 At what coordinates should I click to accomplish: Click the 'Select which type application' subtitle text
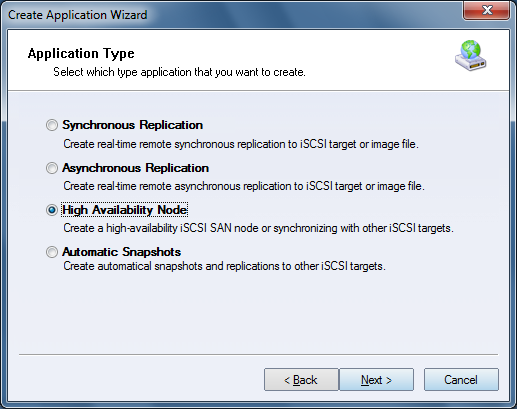coord(179,72)
